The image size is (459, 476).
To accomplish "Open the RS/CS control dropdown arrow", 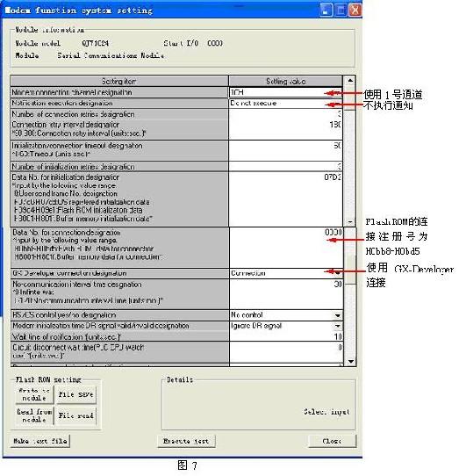I will [338, 315].
